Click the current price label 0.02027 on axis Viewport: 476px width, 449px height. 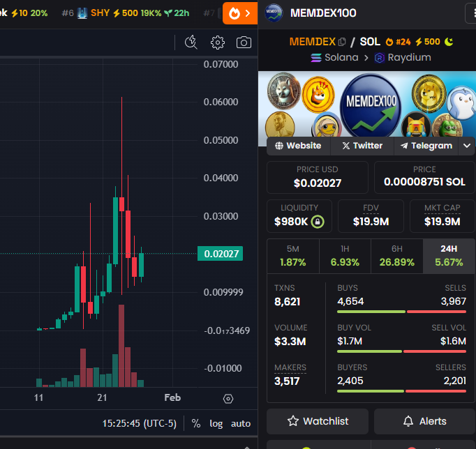221,254
